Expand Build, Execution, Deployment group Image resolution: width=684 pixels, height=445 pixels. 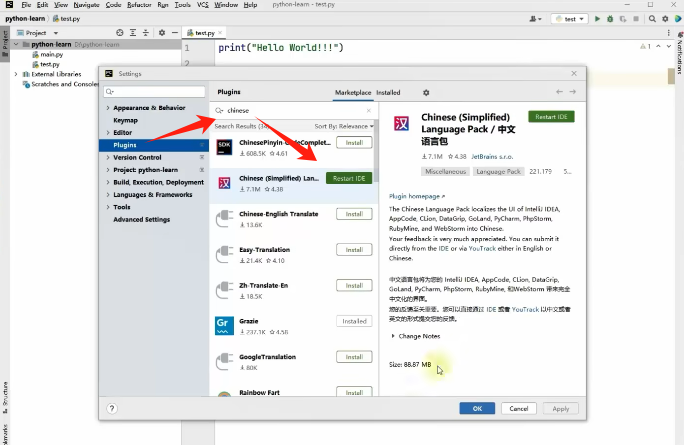tap(108, 182)
